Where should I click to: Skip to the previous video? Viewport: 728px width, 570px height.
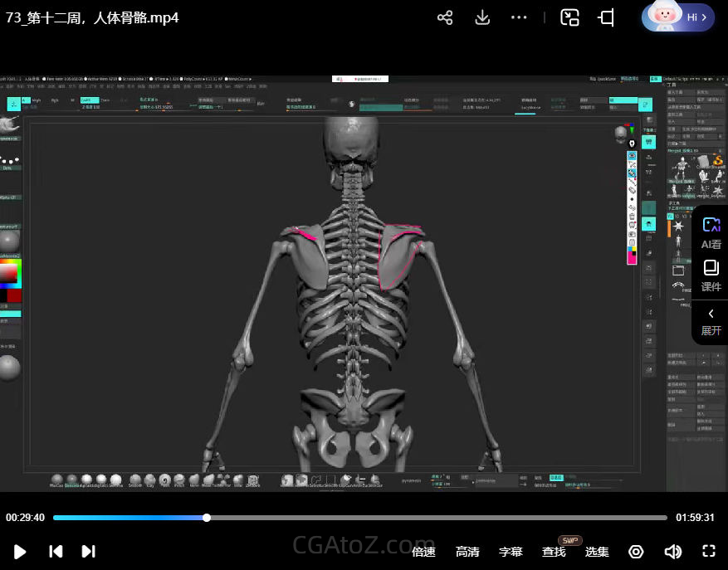click(56, 552)
